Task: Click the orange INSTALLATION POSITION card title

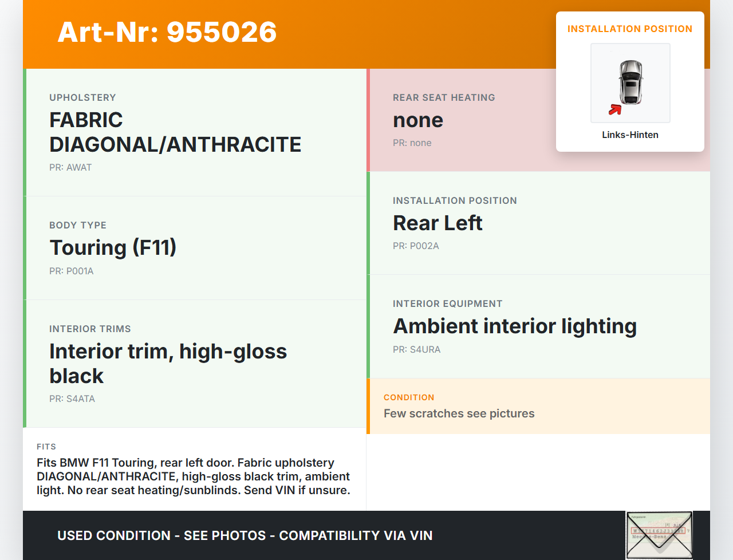Action: coord(630,29)
